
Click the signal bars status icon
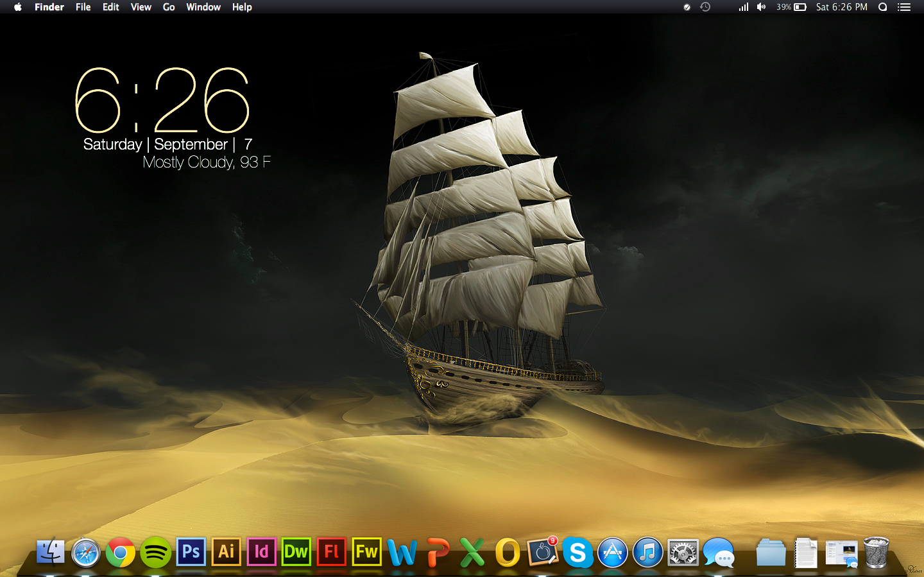tap(744, 7)
